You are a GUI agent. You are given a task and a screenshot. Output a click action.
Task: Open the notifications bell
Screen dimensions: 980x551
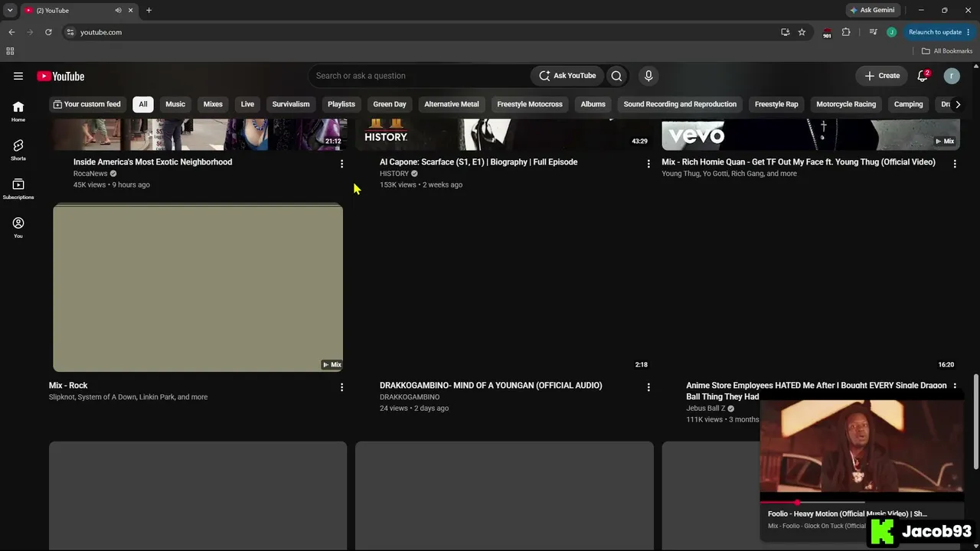(x=923, y=76)
